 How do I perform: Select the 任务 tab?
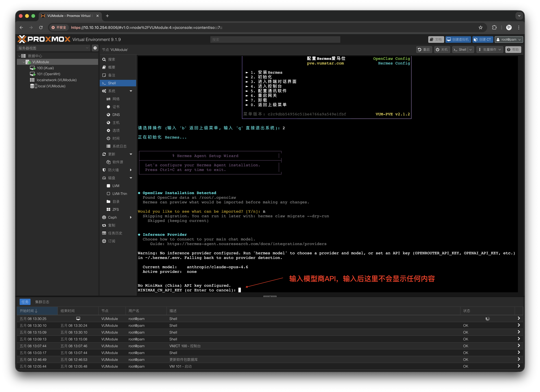tap(25, 302)
